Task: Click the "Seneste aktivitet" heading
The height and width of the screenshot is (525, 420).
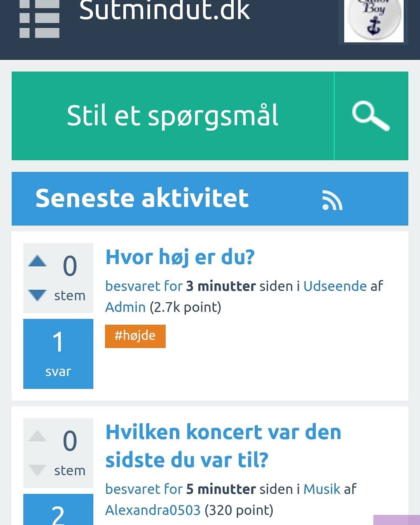Action: [142, 198]
